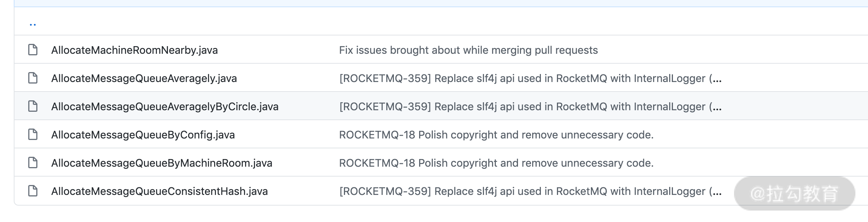
Task: Open AllocateMessageQueueByMachineRoom.java file
Action: (162, 163)
